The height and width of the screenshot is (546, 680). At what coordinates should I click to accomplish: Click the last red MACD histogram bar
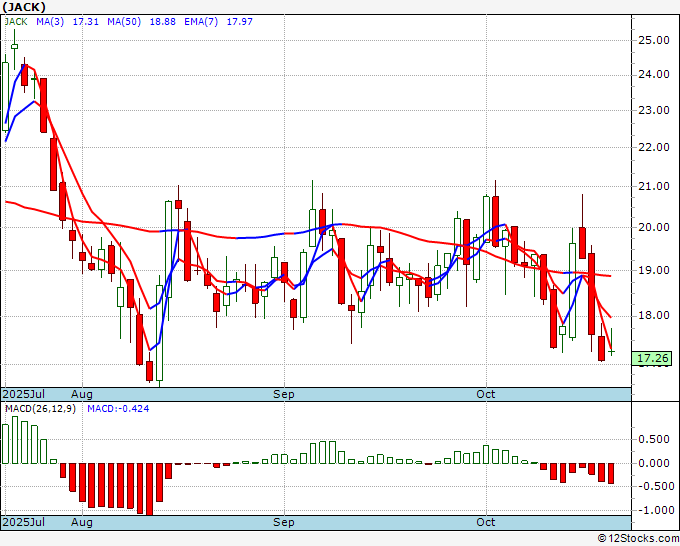[x=611, y=474]
